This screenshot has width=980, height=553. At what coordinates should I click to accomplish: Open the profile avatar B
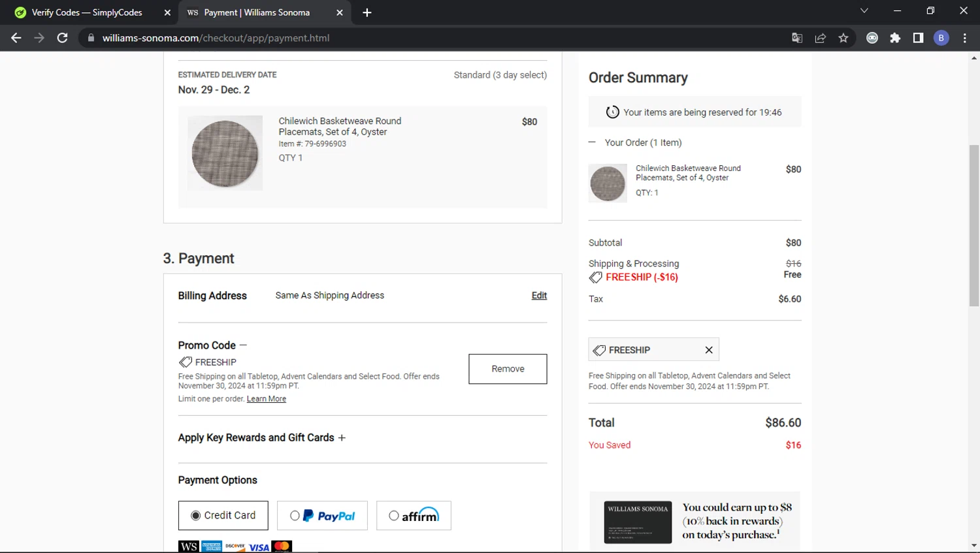(941, 38)
